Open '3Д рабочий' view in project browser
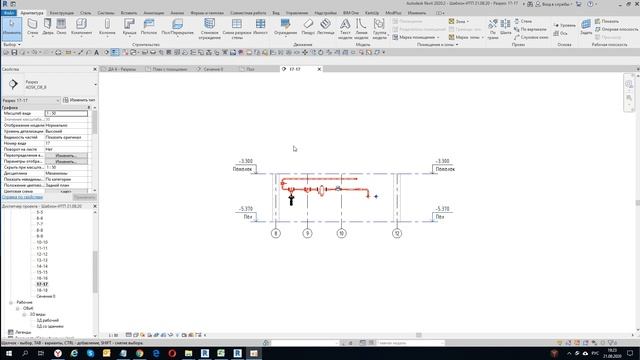 coord(48,320)
